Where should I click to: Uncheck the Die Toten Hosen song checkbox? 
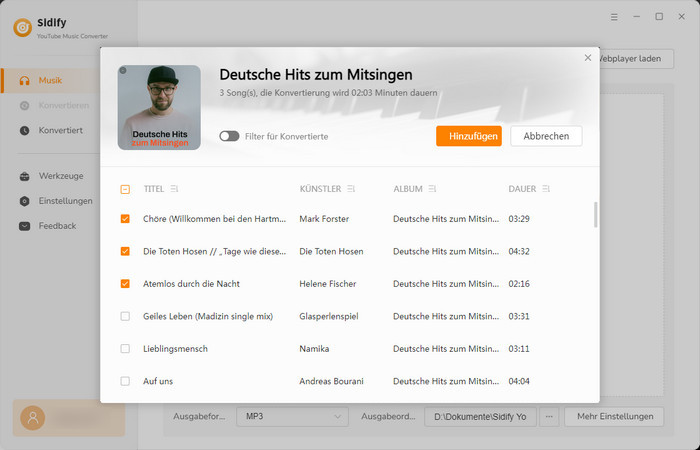pos(125,251)
